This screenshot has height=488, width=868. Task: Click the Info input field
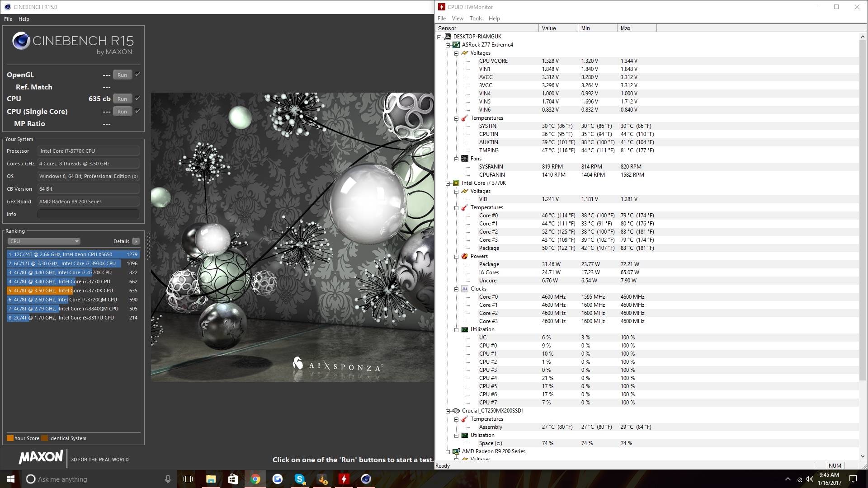click(x=88, y=214)
